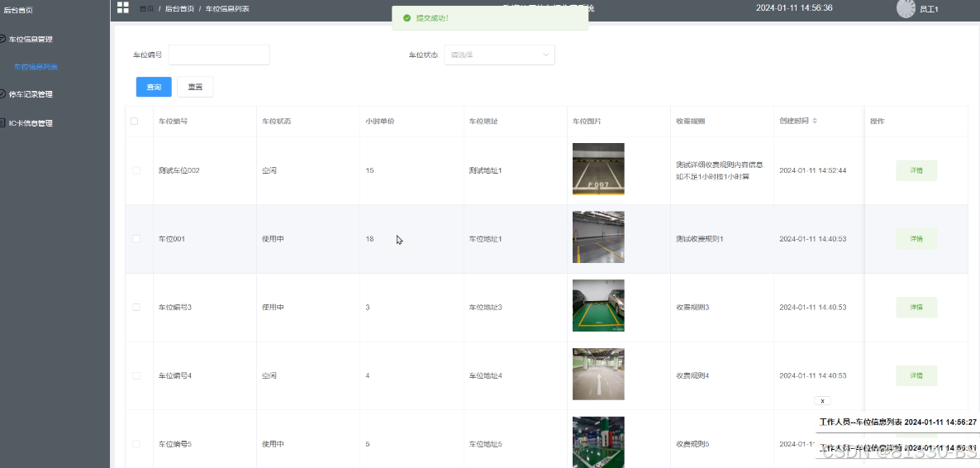Close the notification popup with x button
Viewport: 980px width, 468px height.
[x=822, y=400]
